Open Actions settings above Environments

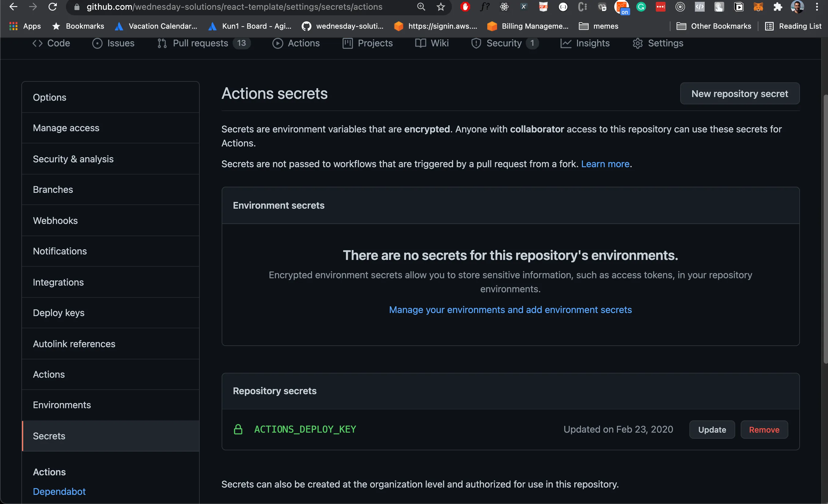point(111,374)
